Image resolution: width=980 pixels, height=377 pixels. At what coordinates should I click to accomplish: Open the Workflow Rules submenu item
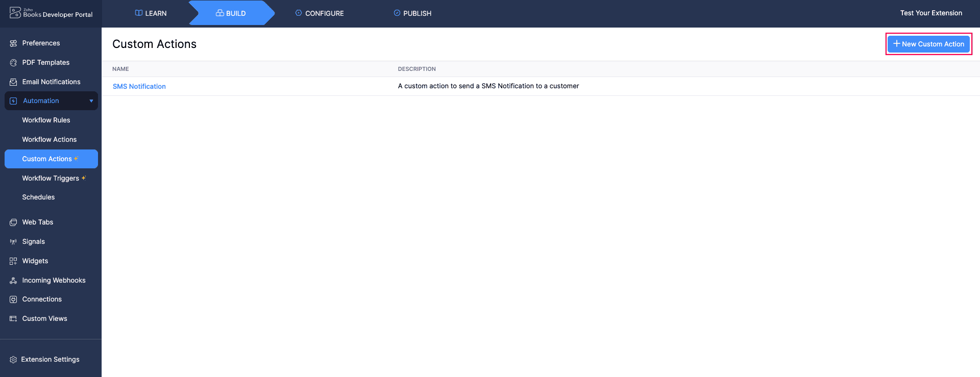click(46, 120)
